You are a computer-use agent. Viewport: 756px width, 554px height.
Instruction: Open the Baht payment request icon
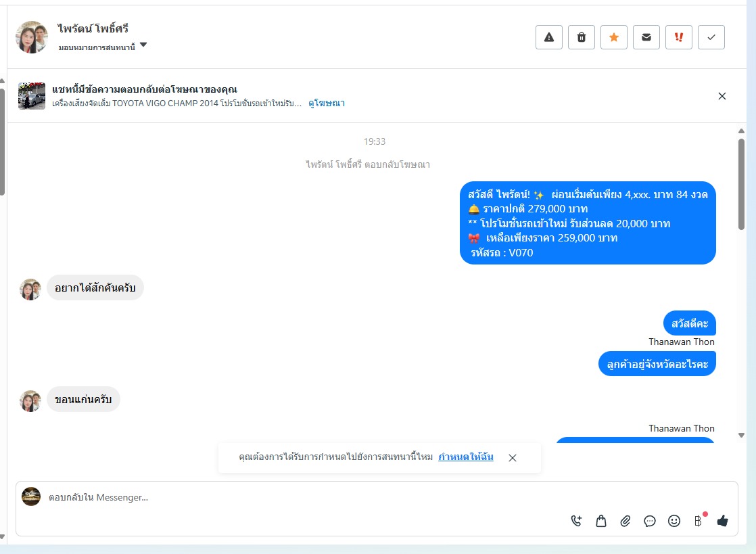pos(698,521)
